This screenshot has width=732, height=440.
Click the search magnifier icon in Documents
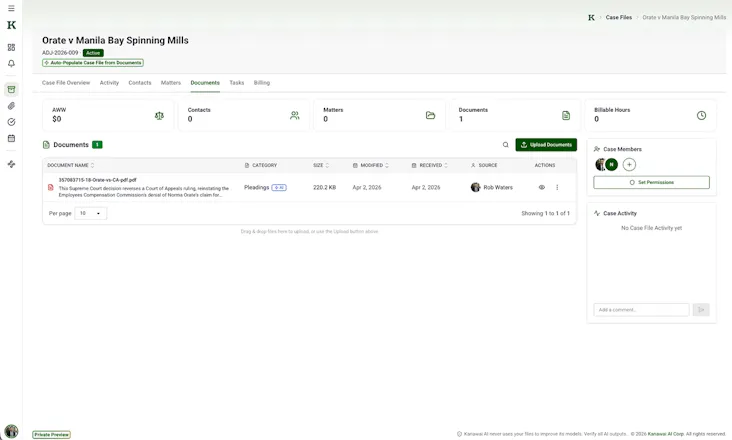pyautogui.click(x=506, y=145)
